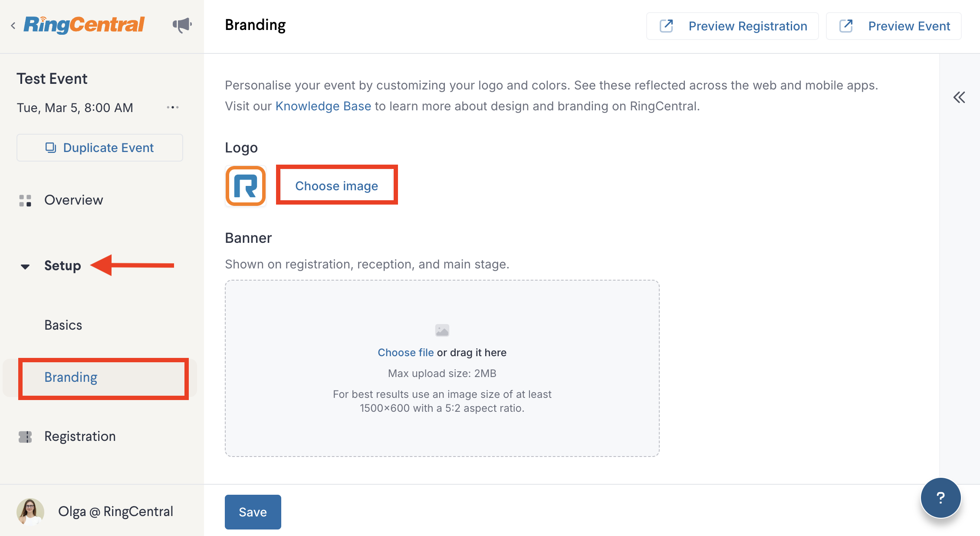Open the Overview section
The image size is (980, 536).
pyautogui.click(x=74, y=200)
